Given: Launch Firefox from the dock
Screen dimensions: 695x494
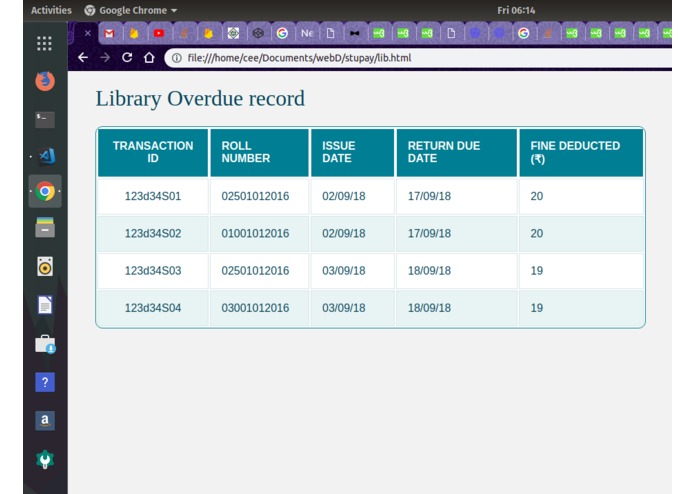Looking at the screenshot, I should [x=45, y=81].
